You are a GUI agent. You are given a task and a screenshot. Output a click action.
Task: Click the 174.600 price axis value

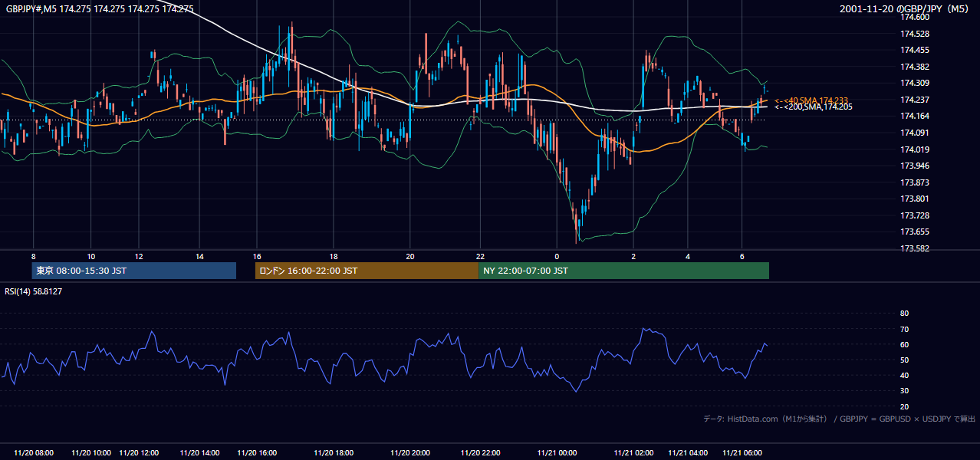pos(914,17)
